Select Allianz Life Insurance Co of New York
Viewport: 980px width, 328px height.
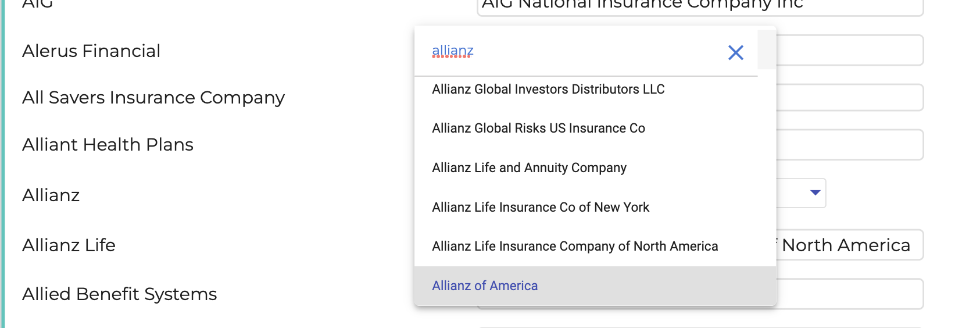tap(541, 208)
